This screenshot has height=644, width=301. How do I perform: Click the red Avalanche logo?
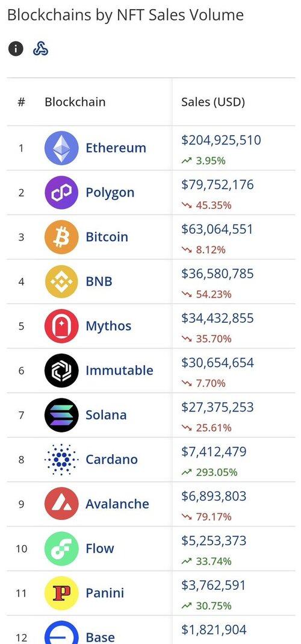click(x=61, y=504)
